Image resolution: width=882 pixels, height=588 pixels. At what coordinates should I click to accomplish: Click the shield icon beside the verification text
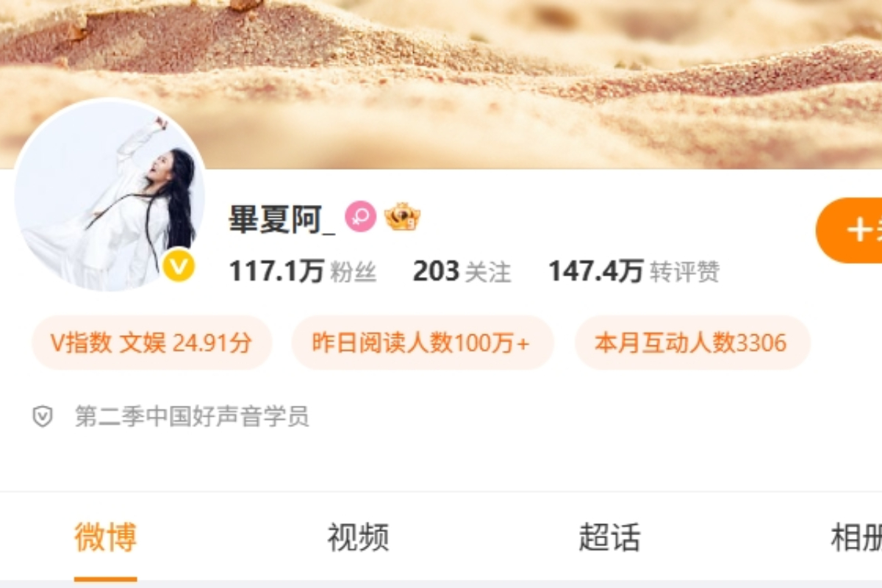pos(43,417)
